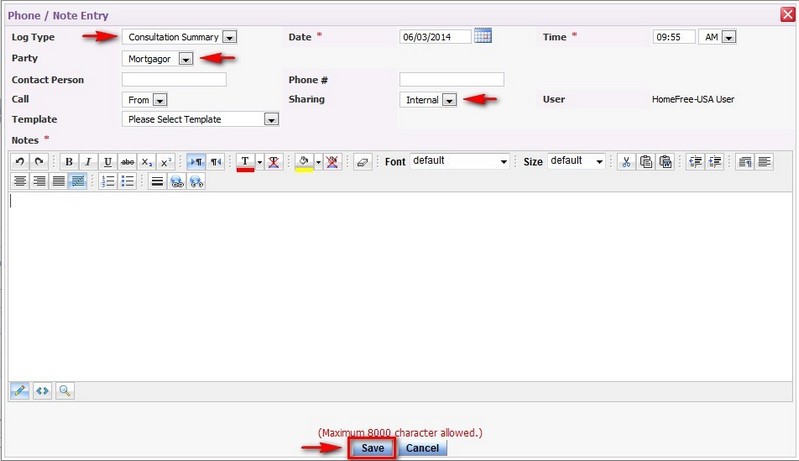The width and height of the screenshot is (799, 461).
Task: Apply yellow background highlight color
Action: [x=304, y=162]
